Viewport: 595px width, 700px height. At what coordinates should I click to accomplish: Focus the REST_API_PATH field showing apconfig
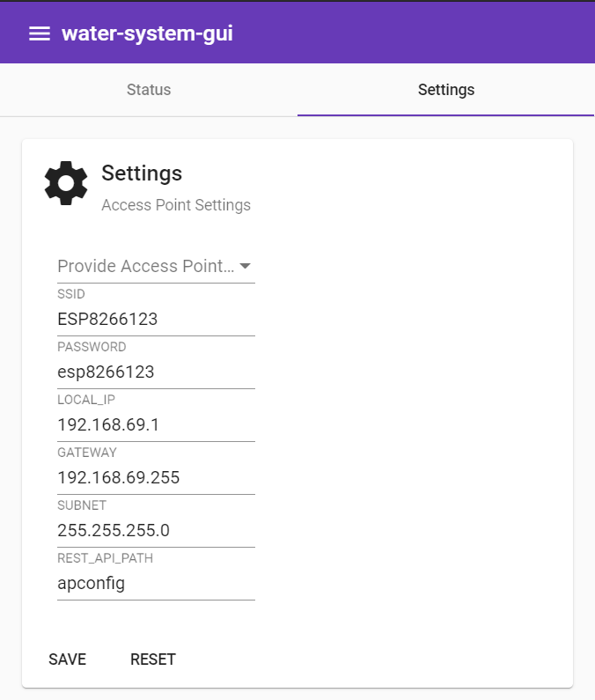[x=156, y=584]
